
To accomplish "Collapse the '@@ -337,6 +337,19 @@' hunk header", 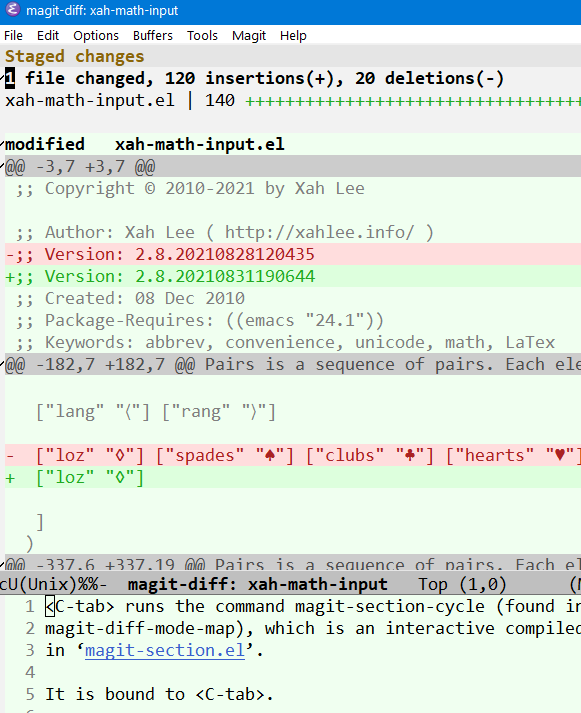I will pos(293,564).
